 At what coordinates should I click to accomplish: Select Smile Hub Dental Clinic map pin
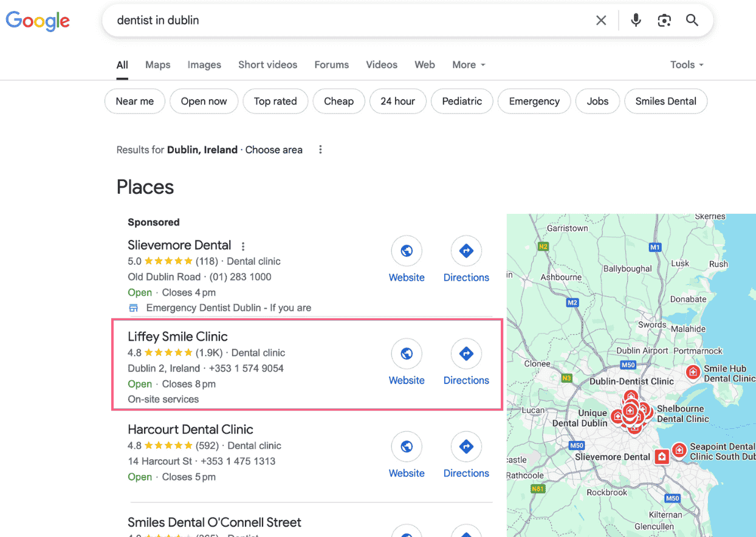pyautogui.click(x=692, y=372)
